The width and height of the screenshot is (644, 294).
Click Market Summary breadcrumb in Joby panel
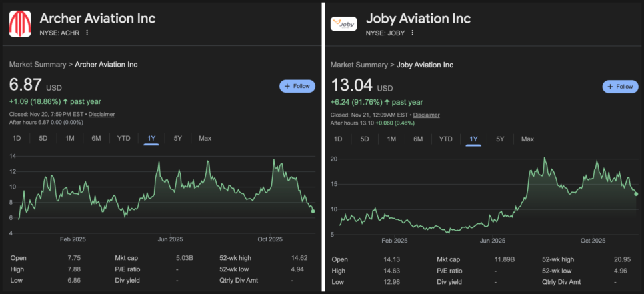click(359, 65)
